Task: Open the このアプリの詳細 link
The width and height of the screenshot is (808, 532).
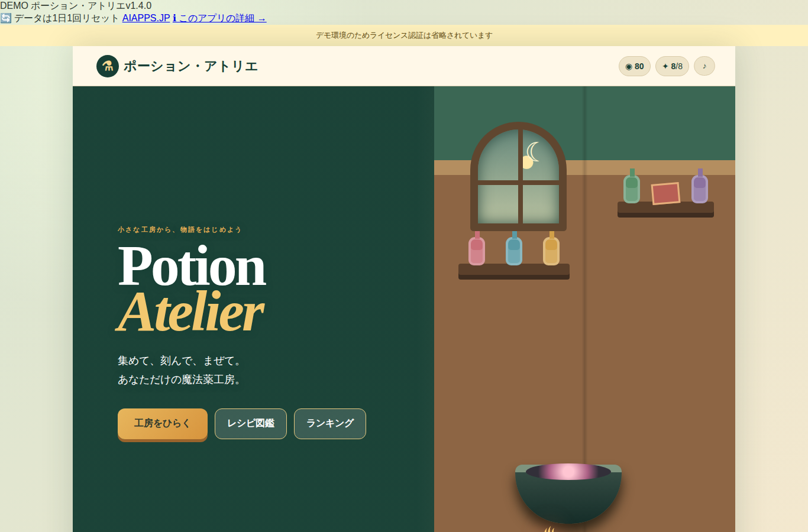Action: [219, 18]
